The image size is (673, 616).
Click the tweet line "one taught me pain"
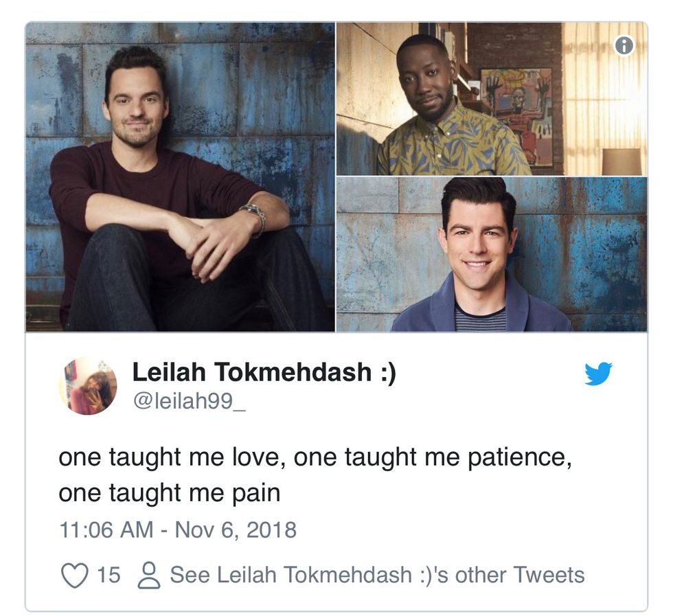point(169,493)
